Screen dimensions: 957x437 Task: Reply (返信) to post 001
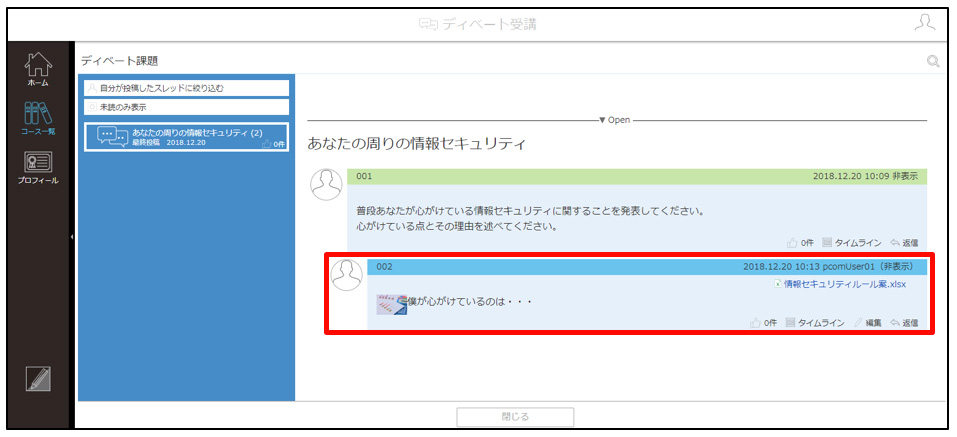pos(905,243)
